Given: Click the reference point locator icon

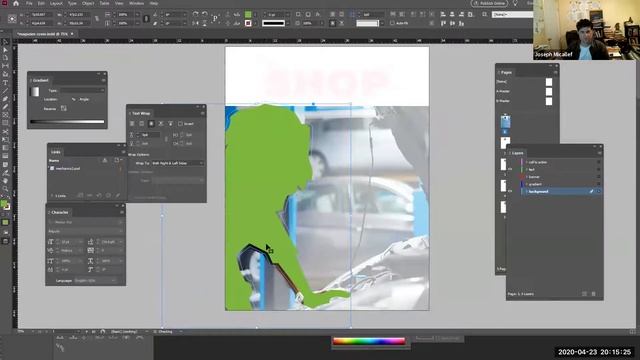Looking at the screenshot, I should [12, 19].
